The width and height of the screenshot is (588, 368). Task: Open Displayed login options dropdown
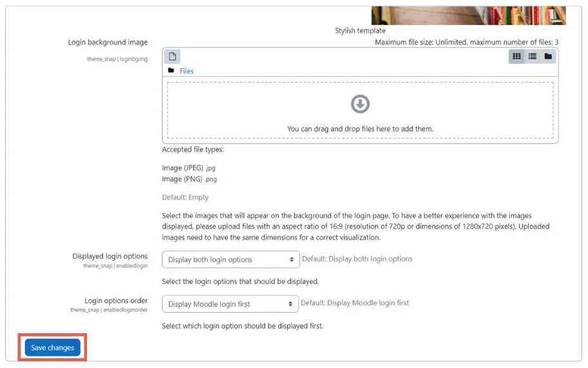point(231,259)
